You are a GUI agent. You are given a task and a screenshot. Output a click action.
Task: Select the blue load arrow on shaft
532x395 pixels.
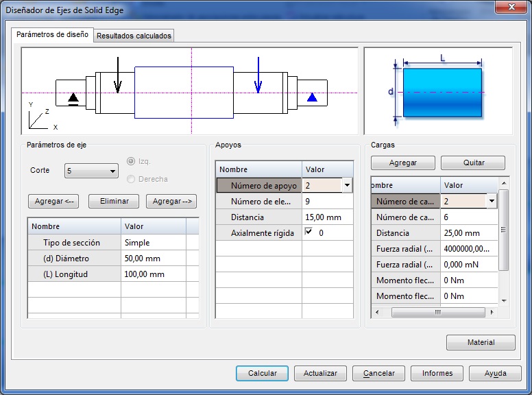coord(258,75)
